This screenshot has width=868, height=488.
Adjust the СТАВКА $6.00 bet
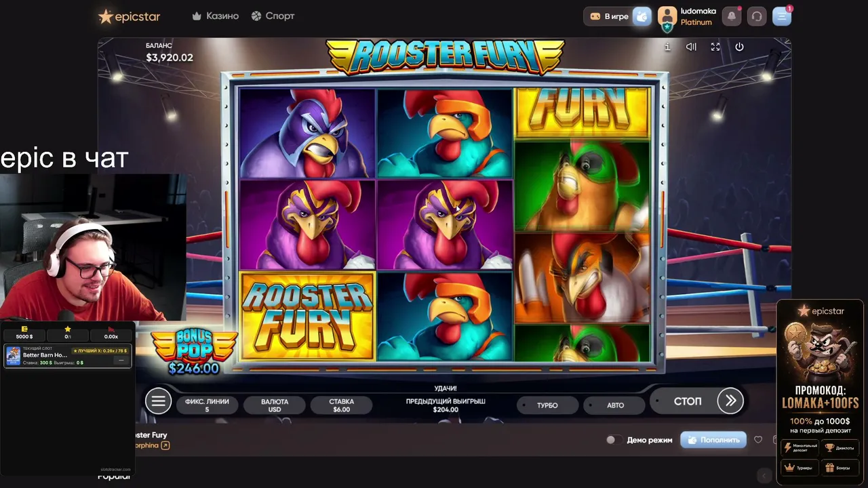(342, 405)
